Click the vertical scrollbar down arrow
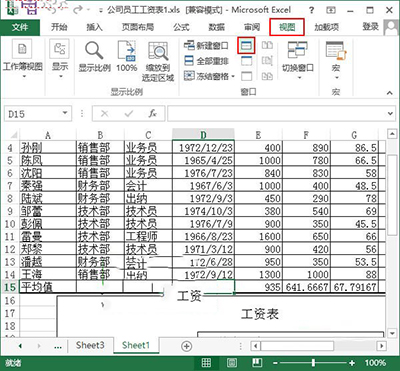The height and width of the screenshot is (371, 400). pos(392,333)
